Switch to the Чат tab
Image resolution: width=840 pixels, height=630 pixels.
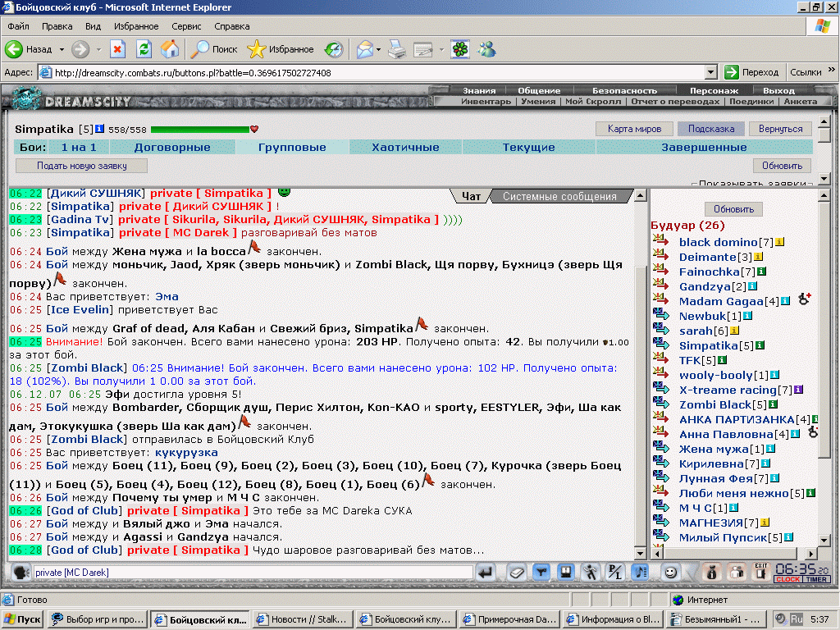(x=471, y=197)
